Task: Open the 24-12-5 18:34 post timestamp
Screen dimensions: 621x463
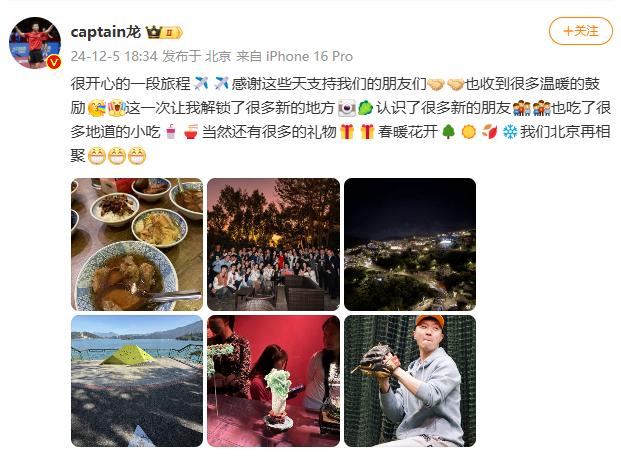Action: [114, 56]
